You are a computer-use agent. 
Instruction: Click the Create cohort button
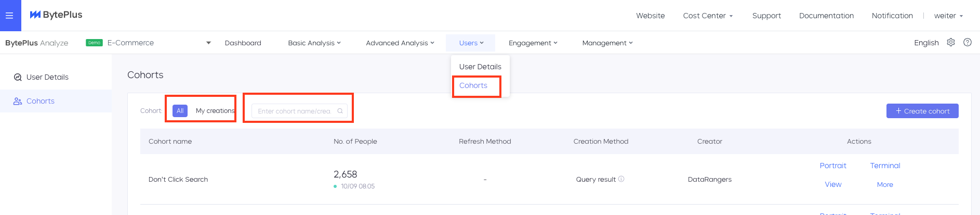coord(922,111)
